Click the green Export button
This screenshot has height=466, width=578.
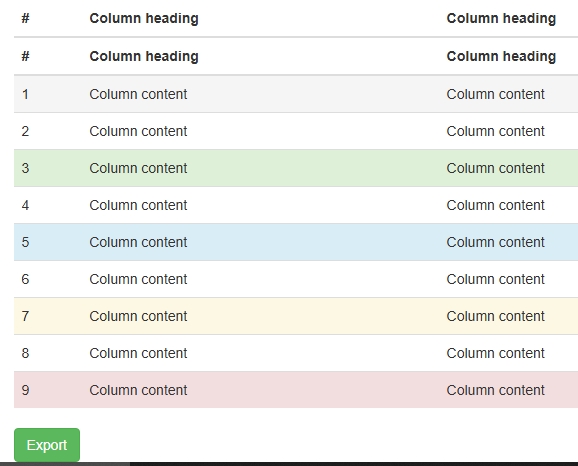point(47,445)
